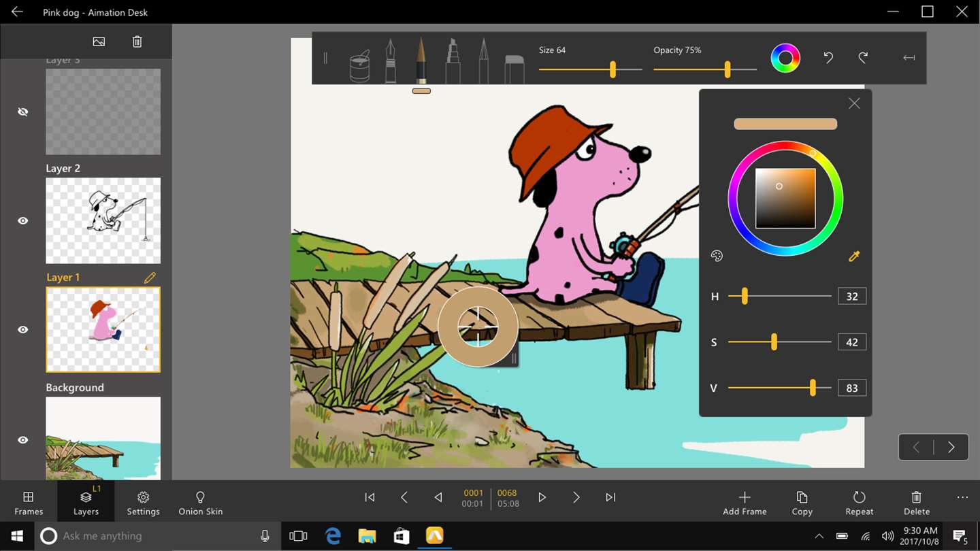Screen dimensions: 980x551
Task: Open the color palette swatches icon
Action: point(717,256)
